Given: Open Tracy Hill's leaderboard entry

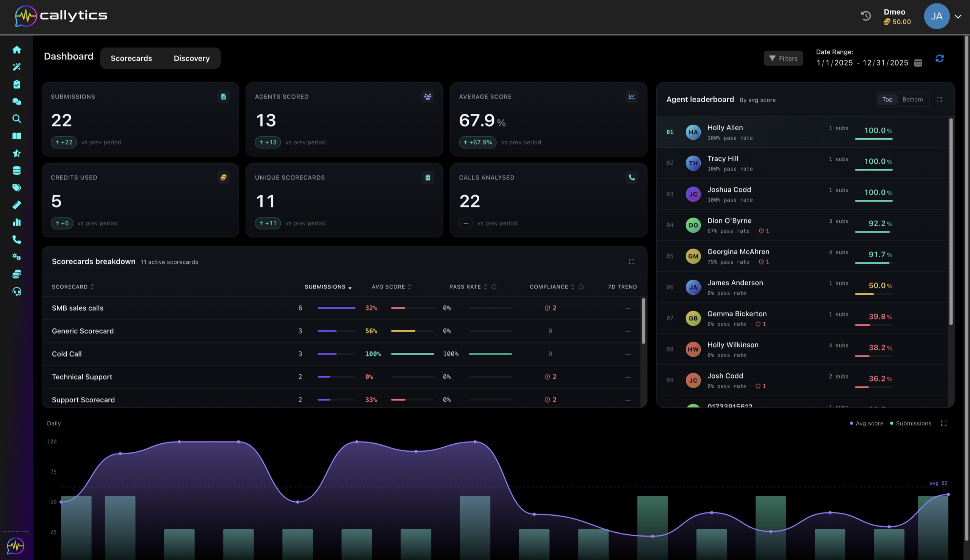Looking at the screenshot, I should [802, 163].
